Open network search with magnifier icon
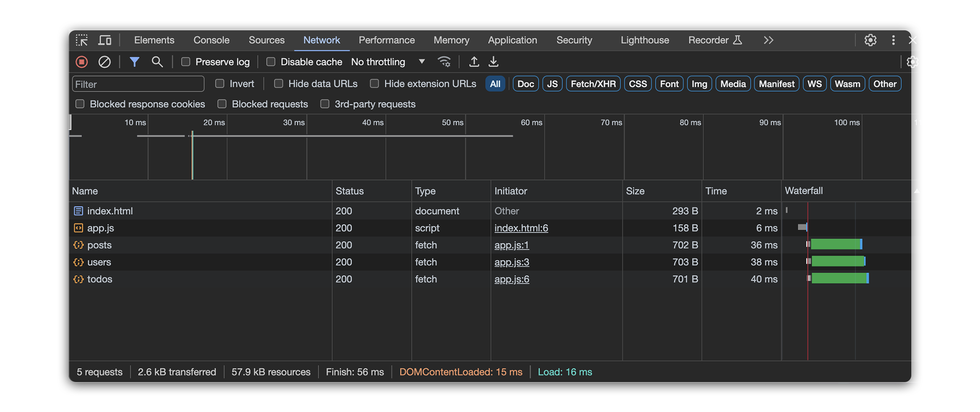Viewport: 980px width, 412px height. pyautogui.click(x=157, y=62)
